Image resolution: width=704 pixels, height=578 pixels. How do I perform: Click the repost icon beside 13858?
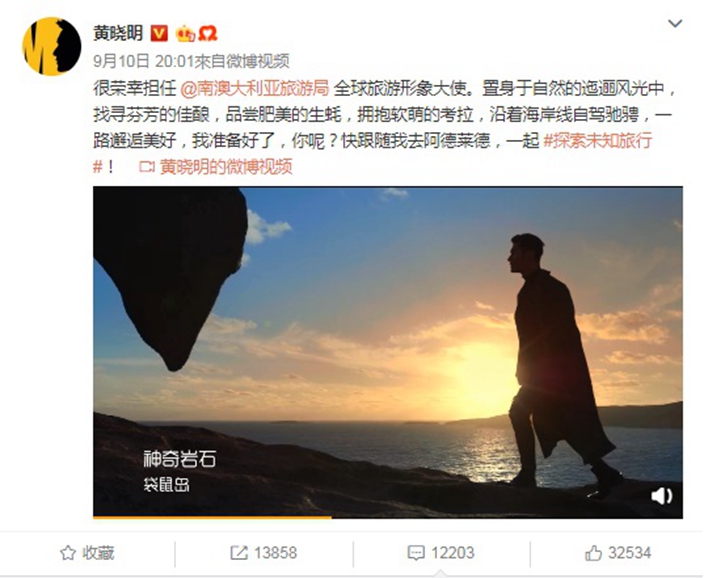[238, 553]
